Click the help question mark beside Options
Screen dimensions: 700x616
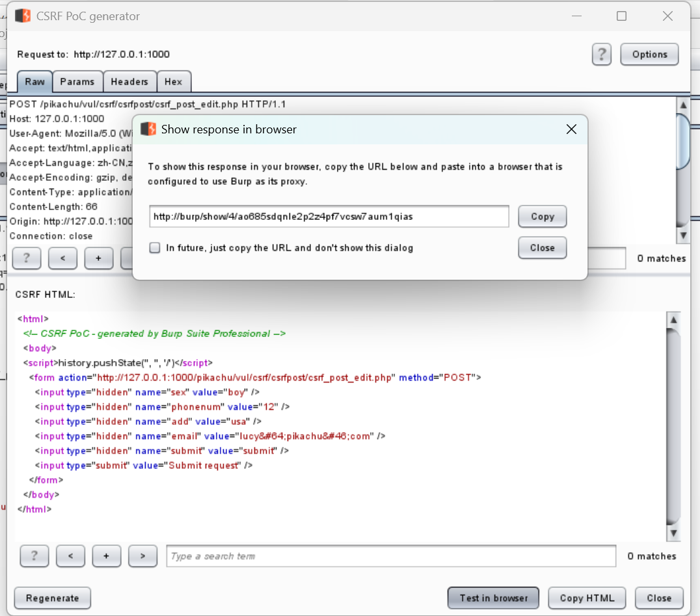click(601, 55)
